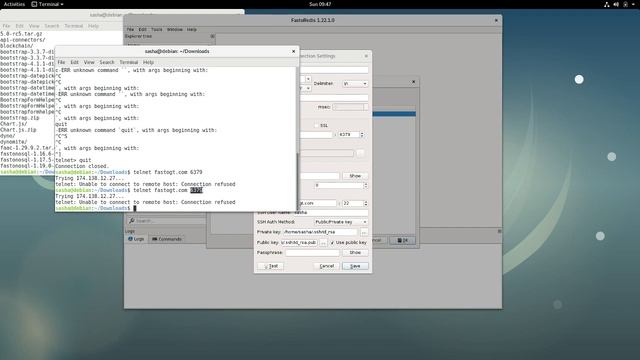Cancel the Connection Settings dialog

[327, 266]
